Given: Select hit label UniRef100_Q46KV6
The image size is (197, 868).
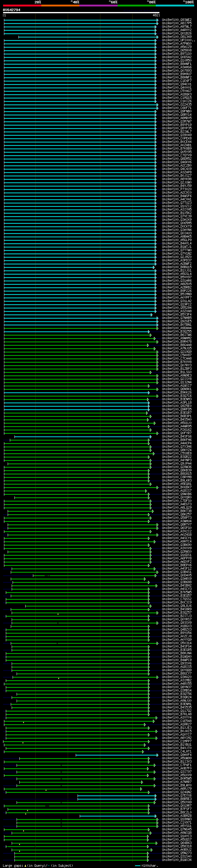Looking at the screenshot, I should [x=177, y=162].
